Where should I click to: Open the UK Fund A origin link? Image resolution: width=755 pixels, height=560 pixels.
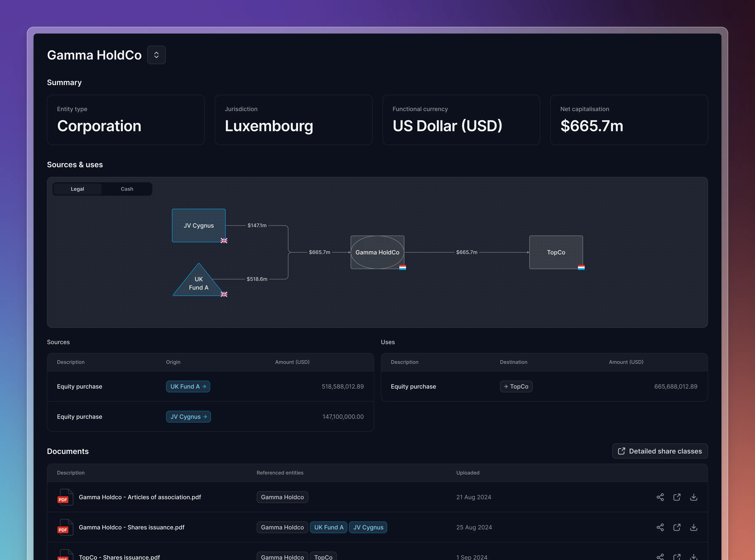click(188, 386)
